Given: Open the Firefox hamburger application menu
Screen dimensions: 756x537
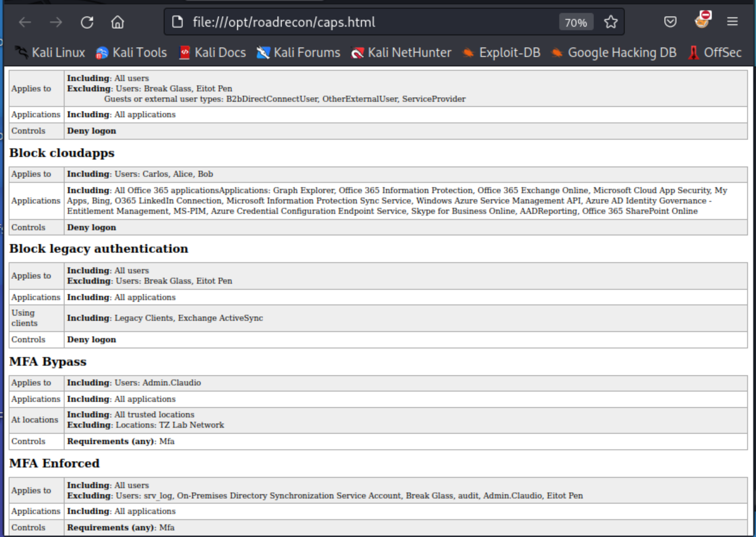Looking at the screenshot, I should [732, 22].
